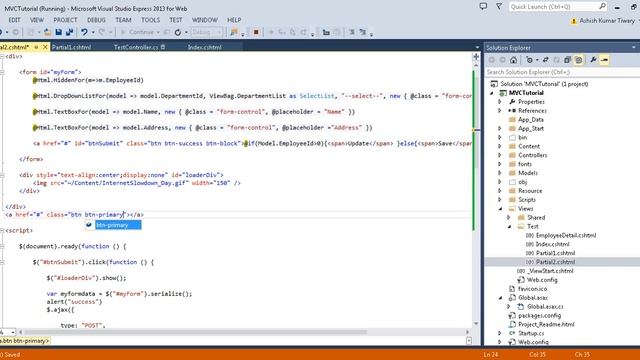Switch to the Index.cshtml editor tab
This screenshot has height=360, width=640.
(204, 47)
